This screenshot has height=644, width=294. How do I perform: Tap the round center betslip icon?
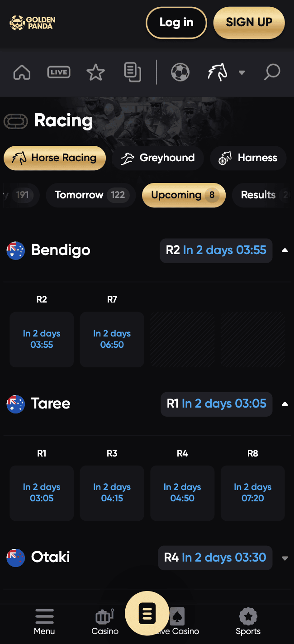147,614
